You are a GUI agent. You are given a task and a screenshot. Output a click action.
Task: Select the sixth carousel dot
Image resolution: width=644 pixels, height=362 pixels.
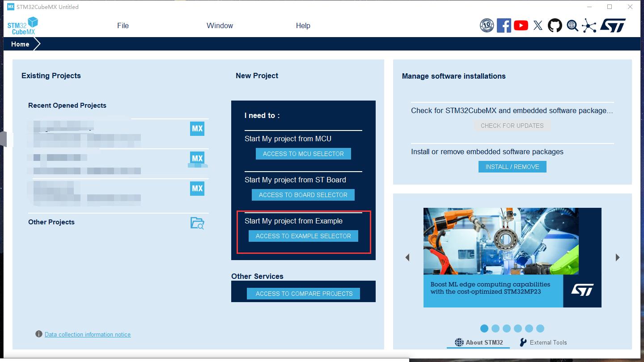tap(540, 328)
